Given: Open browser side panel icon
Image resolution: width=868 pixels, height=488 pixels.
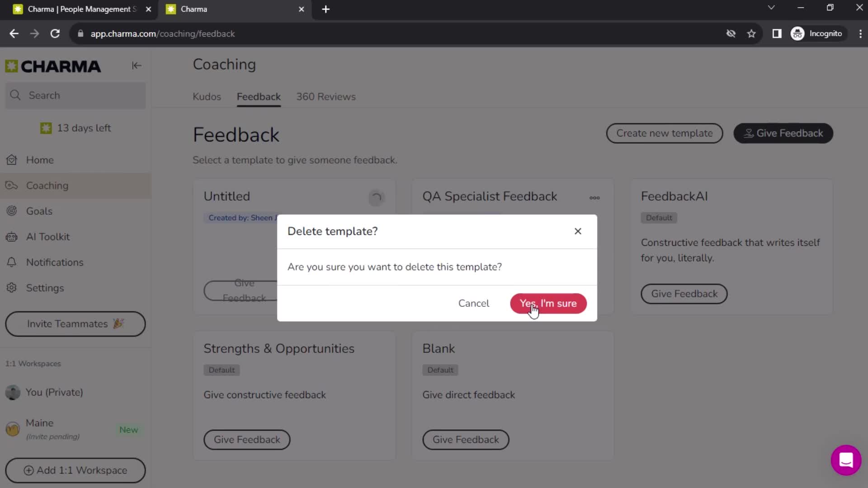Looking at the screenshot, I should click(x=777, y=34).
